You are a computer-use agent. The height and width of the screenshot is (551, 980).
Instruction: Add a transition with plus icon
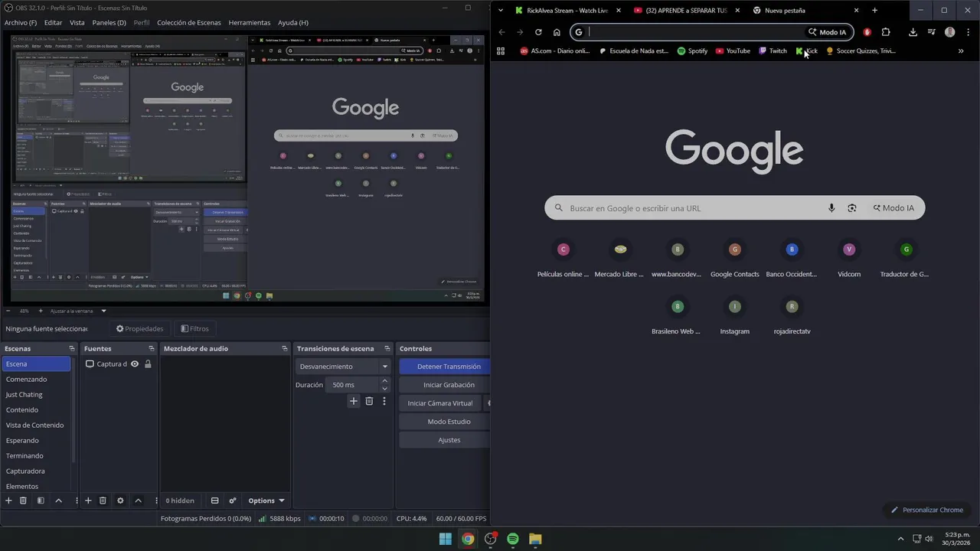pos(354,401)
